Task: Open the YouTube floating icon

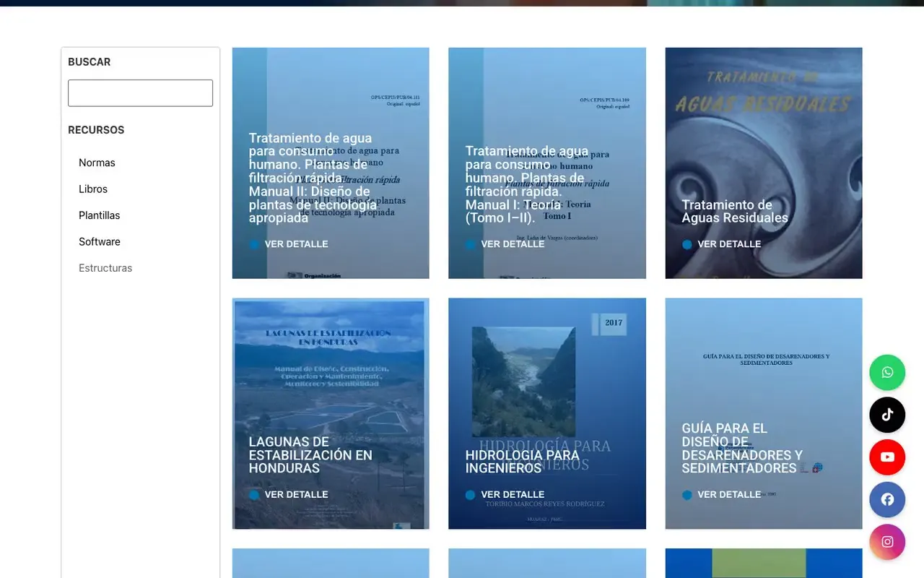Action: [887, 457]
